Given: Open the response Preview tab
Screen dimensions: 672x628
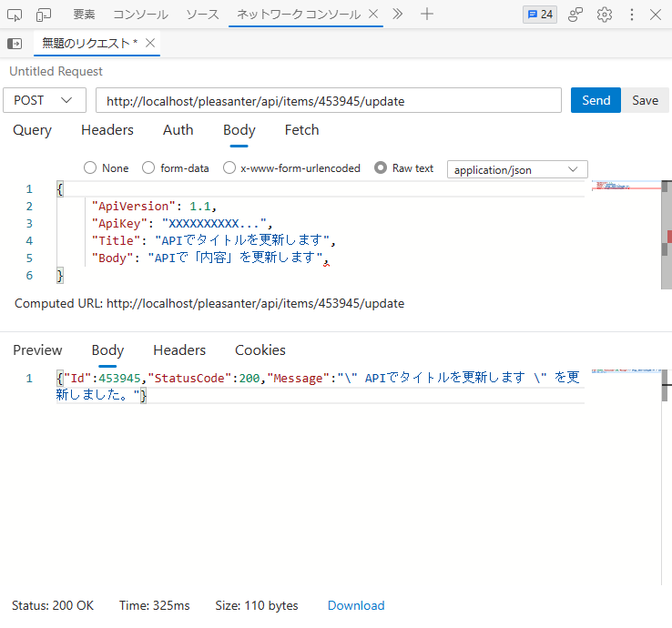Looking at the screenshot, I should point(37,350).
